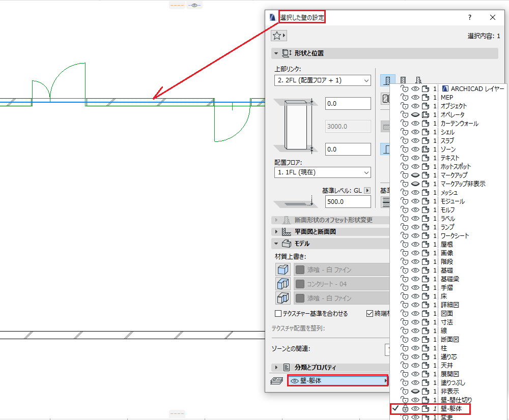Click the third material override icon
The image size is (509, 420).
(x=282, y=298)
